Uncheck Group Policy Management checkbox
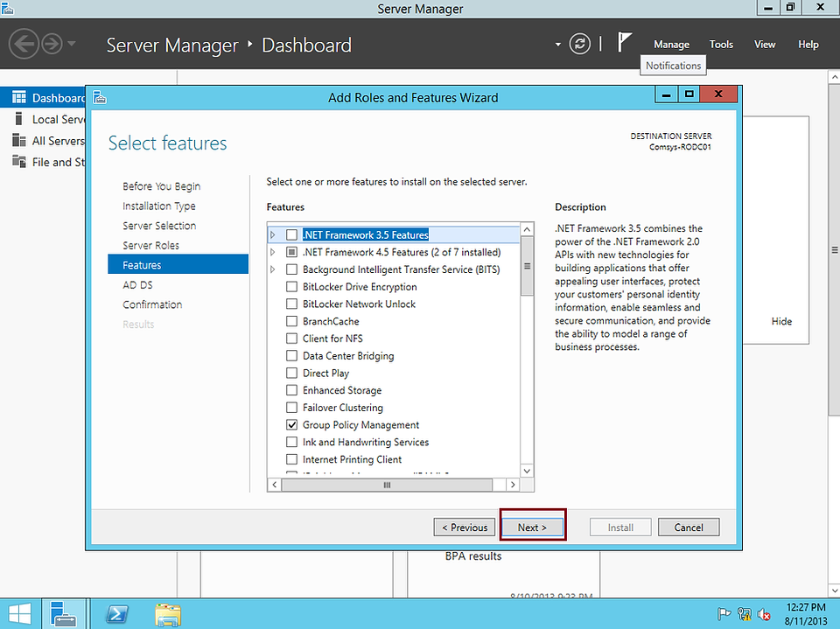This screenshot has width=840, height=629. 291,424
